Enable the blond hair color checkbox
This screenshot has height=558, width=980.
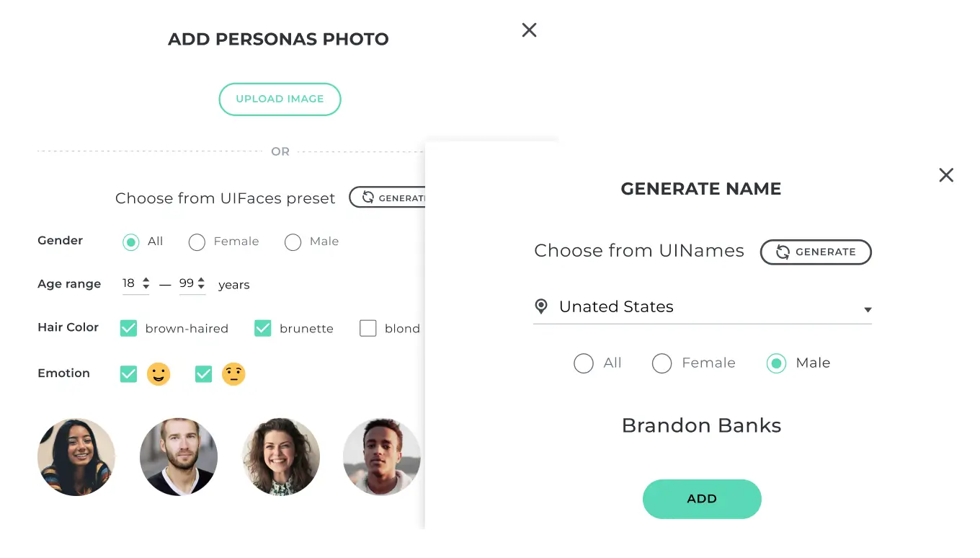coord(368,329)
